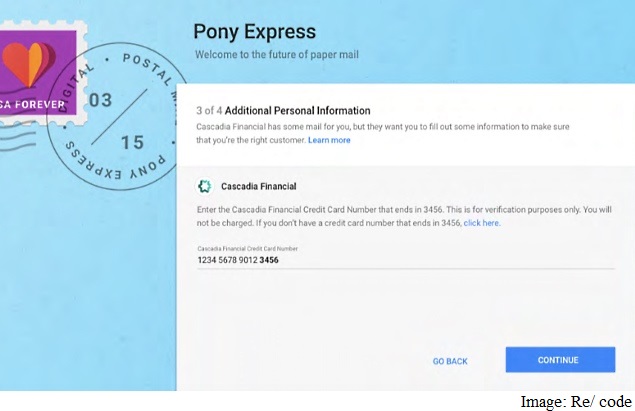635x411 pixels.
Task: Click the USA FOREVER stamp label
Action: (32, 104)
